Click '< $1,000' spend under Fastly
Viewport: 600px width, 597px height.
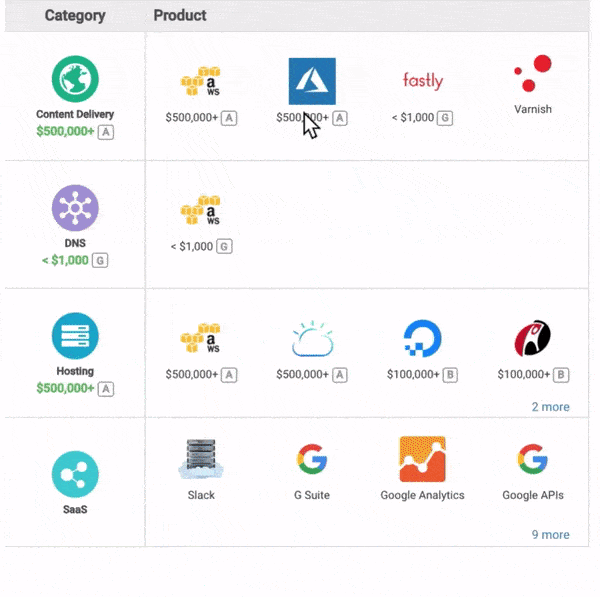413,117
